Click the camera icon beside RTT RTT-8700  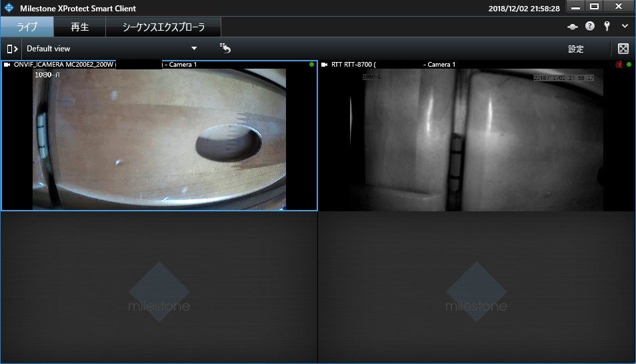(325, 65)
